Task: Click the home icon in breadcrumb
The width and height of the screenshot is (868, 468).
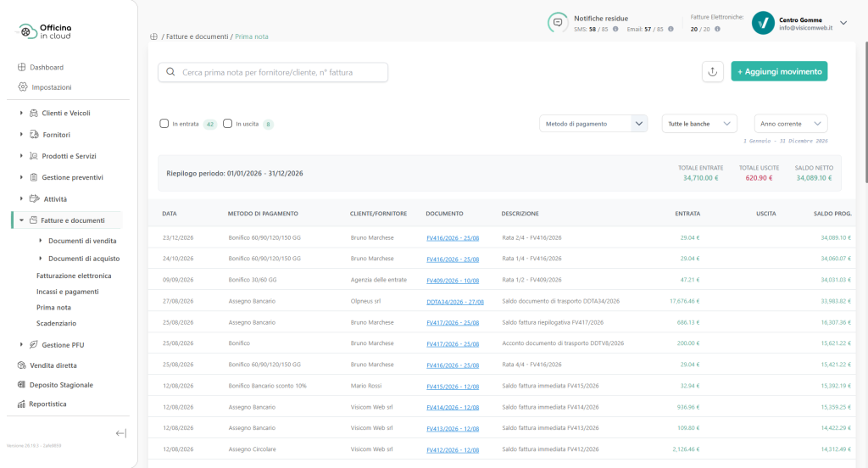Action: 154,36
